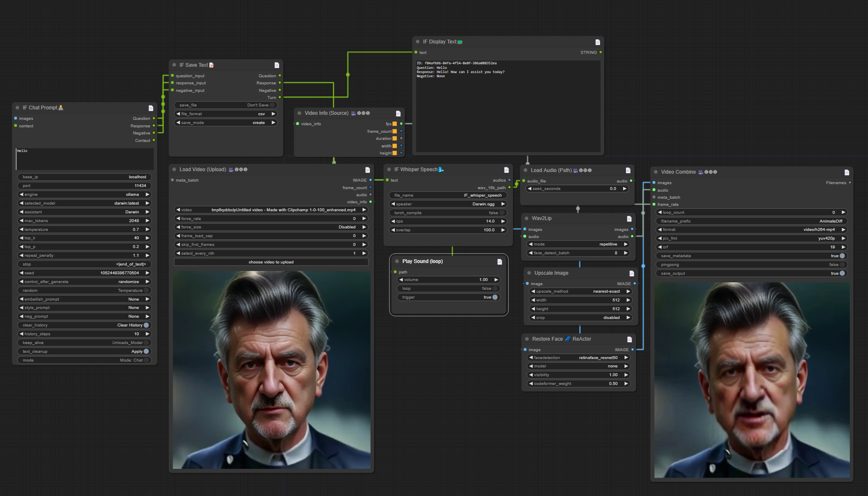
Task: Collapse Restore Face ReActor node dot
Action: point(527,339)
